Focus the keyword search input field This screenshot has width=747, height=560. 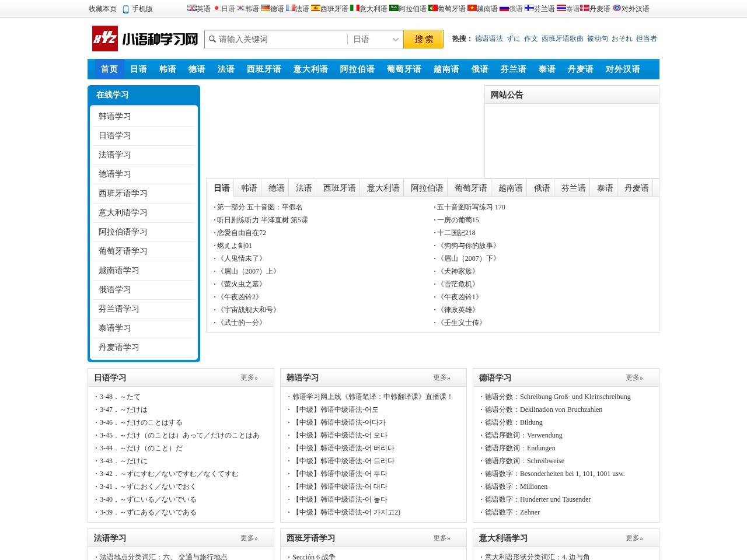[x=282, y=39]
